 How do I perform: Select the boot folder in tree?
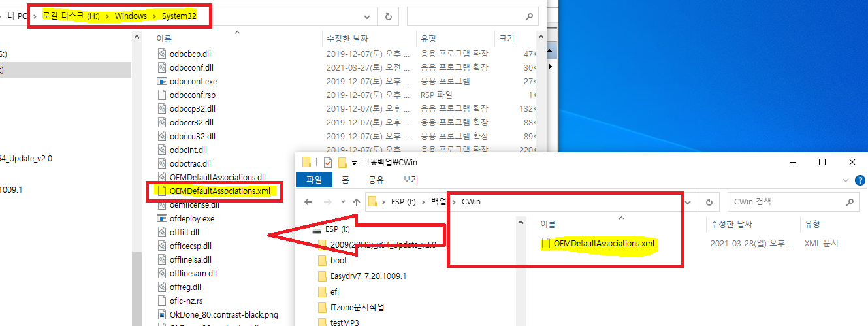(338, 260)
